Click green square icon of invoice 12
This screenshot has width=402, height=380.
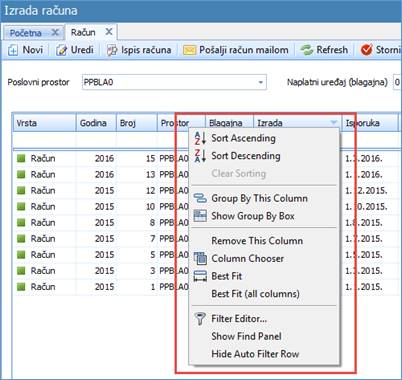21,190
